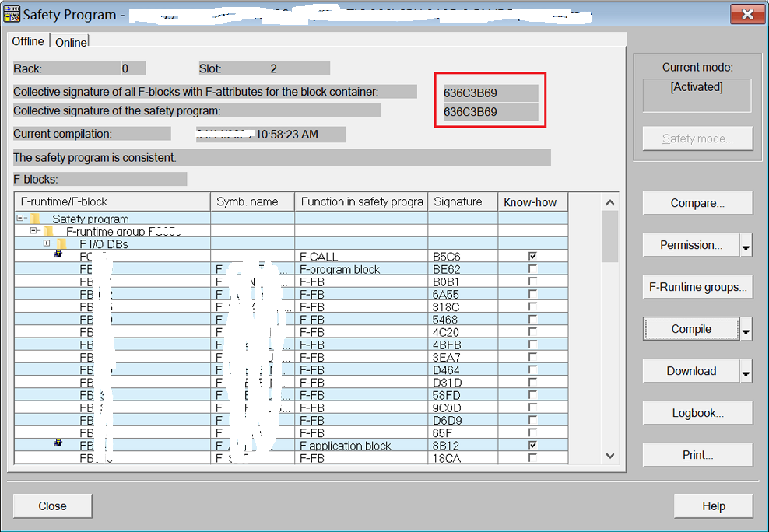Open the Logbook dialog
The width and height of the screenshot is (769, 532).
point(697,413)
